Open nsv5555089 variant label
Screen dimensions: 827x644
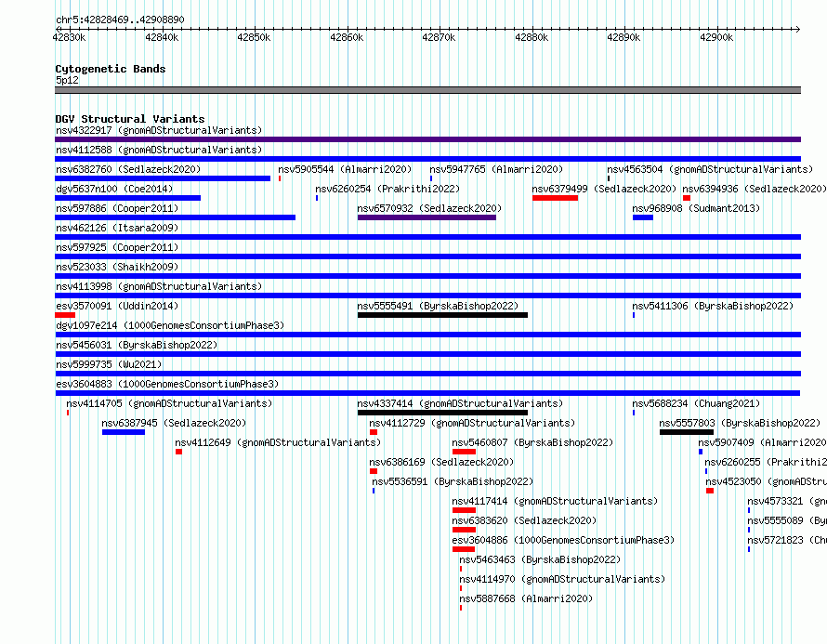786,520
